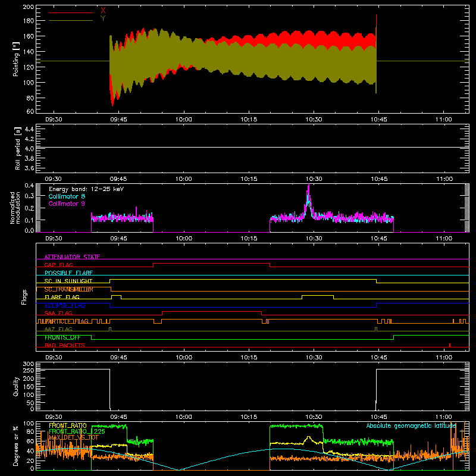Click the green FRONT_RATIO_1225 legend entry

tap(77, 431)
